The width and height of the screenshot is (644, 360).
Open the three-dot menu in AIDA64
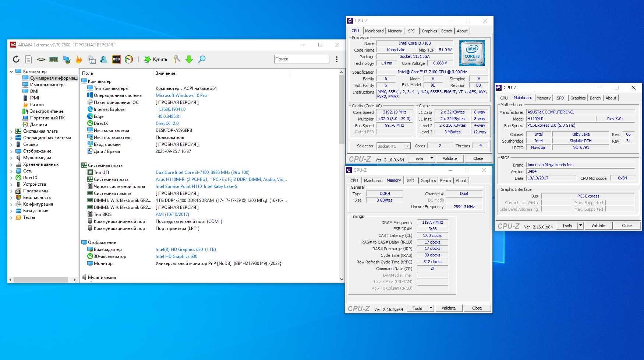337,59
